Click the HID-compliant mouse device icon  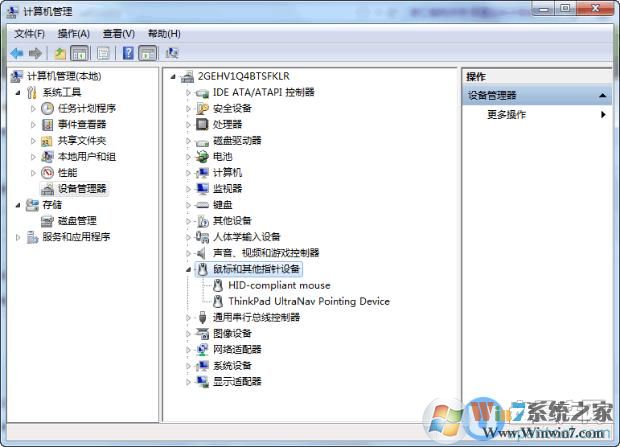click(x=217, y=285)
